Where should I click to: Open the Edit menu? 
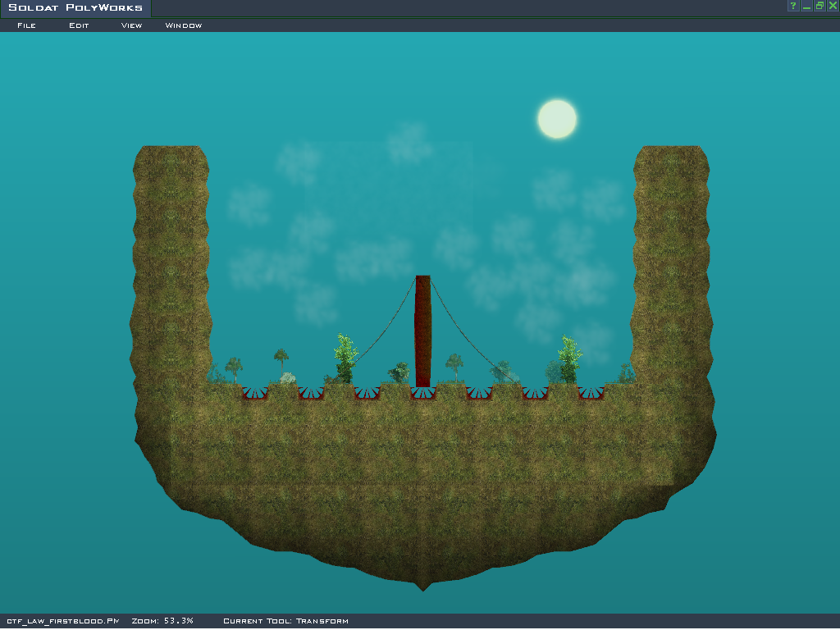pyautogui.click(x=79, y=25)
